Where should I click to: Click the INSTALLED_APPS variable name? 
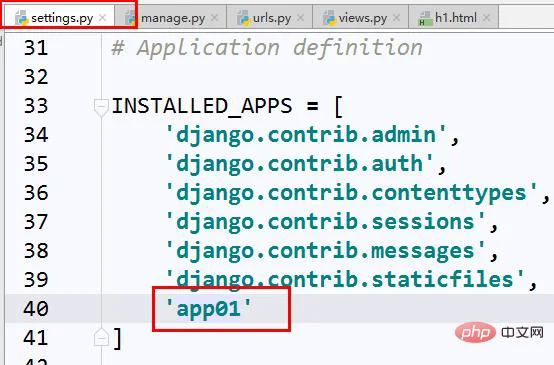click(202, 106)
